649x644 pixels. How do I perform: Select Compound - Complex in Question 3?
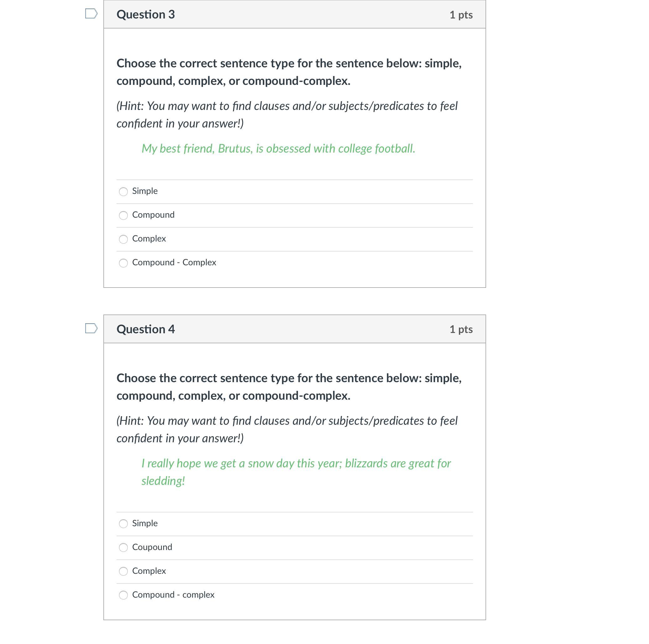(x=123, y=263)
